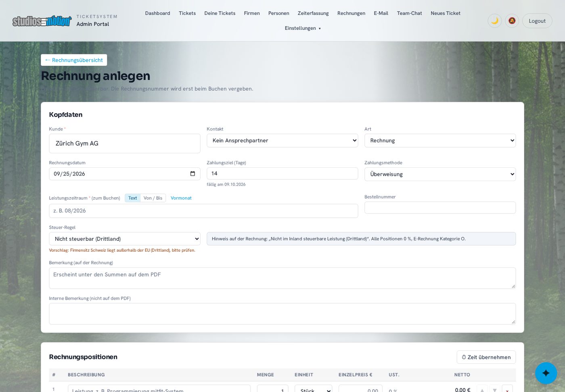Open the Einheit dropdown in row 1

tap(313, 390)
